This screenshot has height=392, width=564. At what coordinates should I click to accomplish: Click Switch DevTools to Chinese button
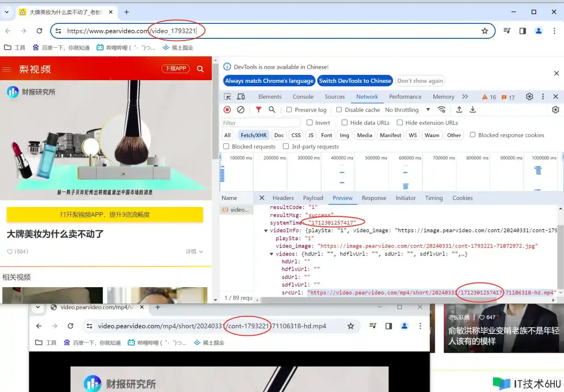point(355,81)
